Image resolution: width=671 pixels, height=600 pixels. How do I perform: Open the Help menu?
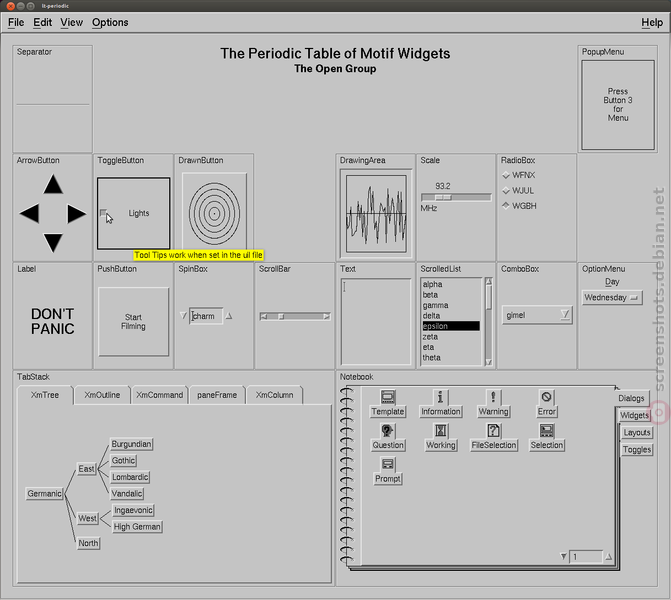[652, 22]
